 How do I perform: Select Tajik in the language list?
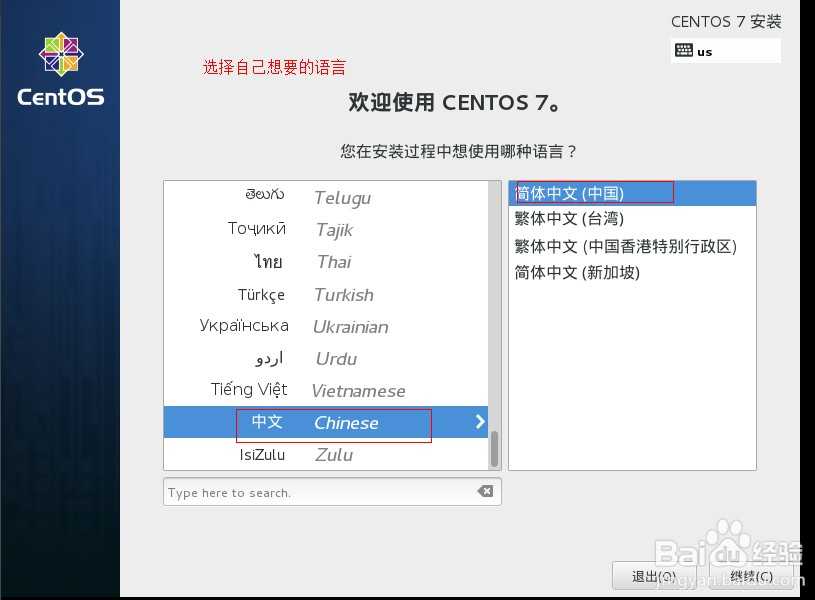click(326, 229)
